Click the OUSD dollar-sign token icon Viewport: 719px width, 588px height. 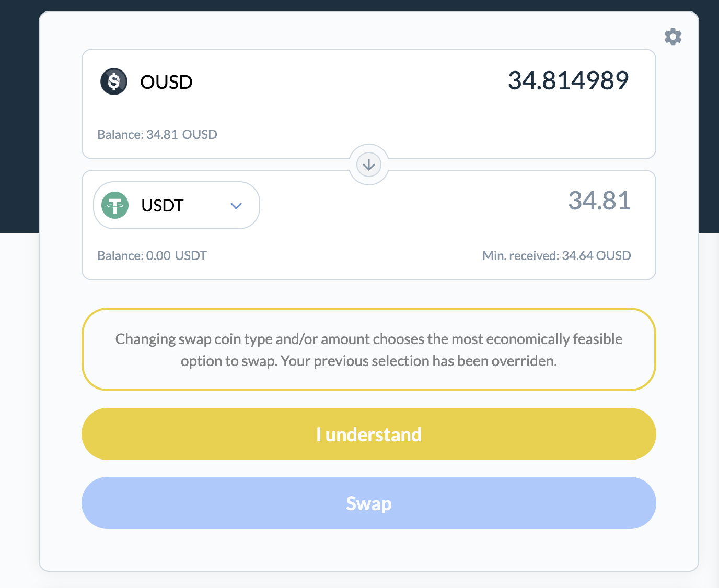pyautogui.click(x=114, y=81)
